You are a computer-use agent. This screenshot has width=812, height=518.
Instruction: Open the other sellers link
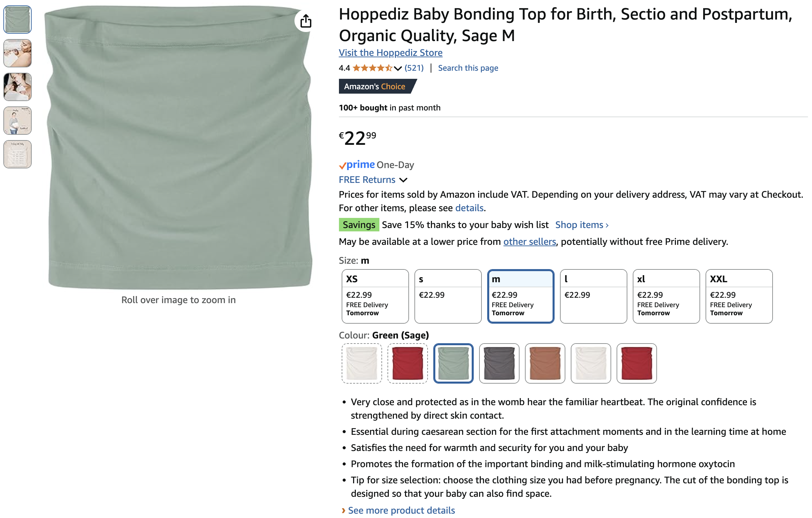click(x=529, y=241)
